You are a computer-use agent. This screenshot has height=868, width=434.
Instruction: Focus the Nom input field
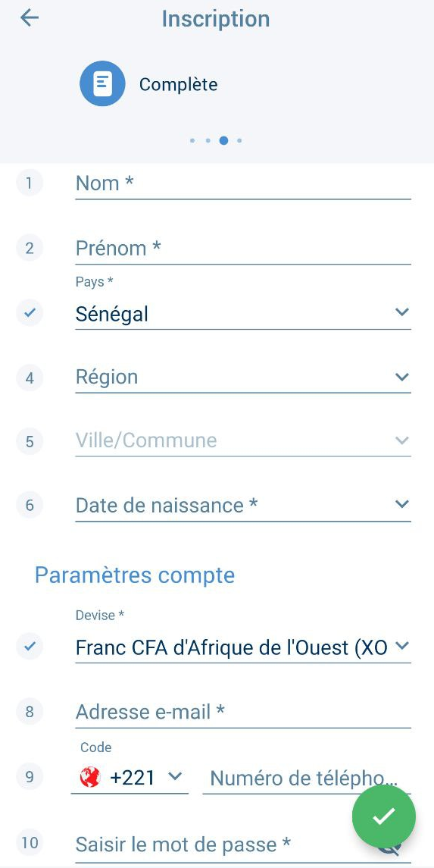(x=243, y=183)
